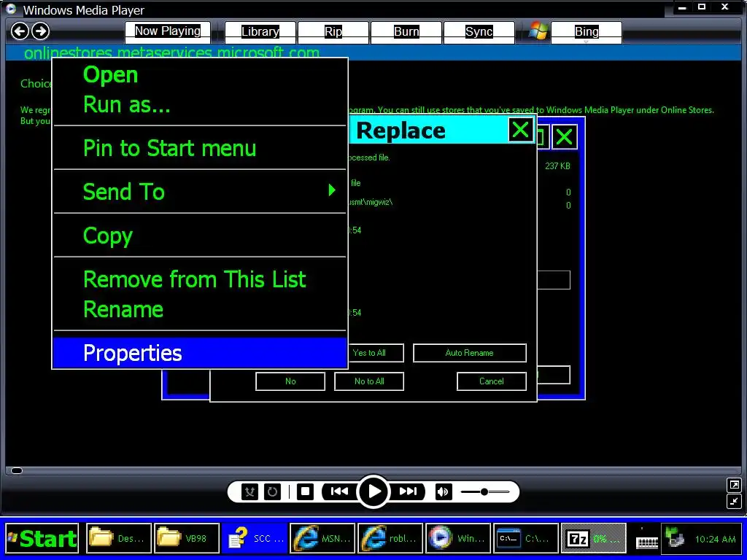Screen dimensions: 747x560
Task: Open the Burn tab
Action: (406, 32)
